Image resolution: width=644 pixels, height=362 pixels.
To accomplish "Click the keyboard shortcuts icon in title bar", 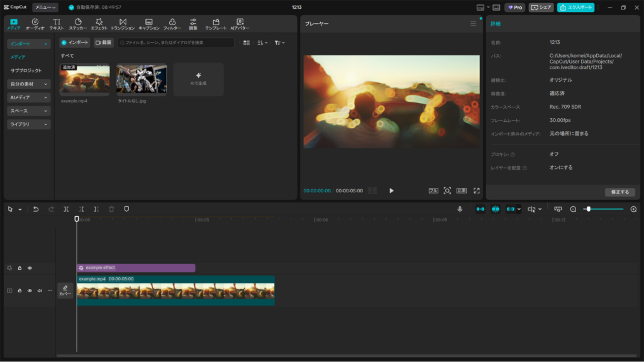I will (x=496, y=8).
